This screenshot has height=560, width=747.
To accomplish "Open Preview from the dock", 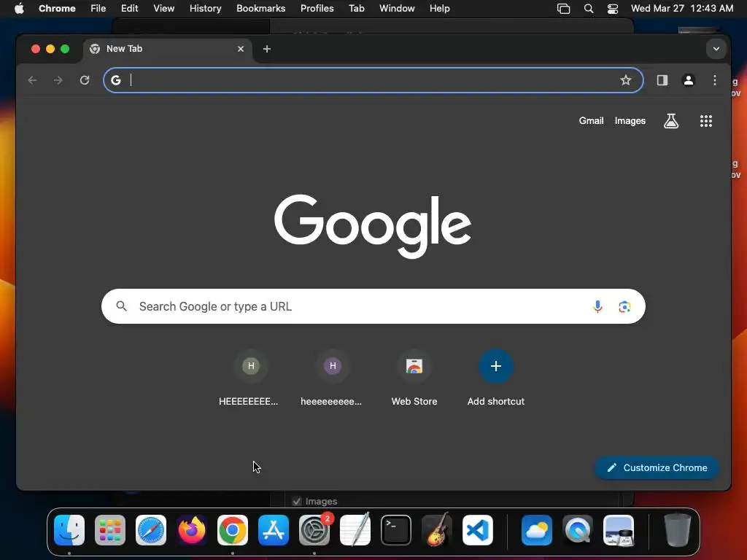I will click(619, 530).
